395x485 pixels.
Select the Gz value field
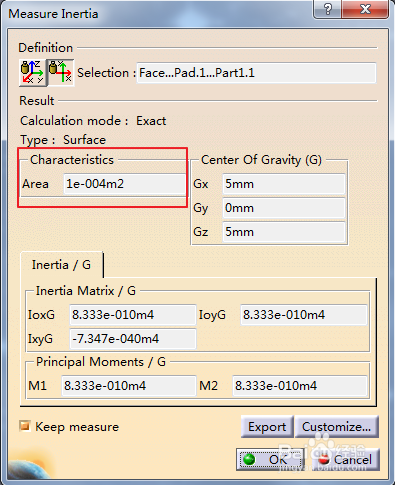tap(284, 232)
